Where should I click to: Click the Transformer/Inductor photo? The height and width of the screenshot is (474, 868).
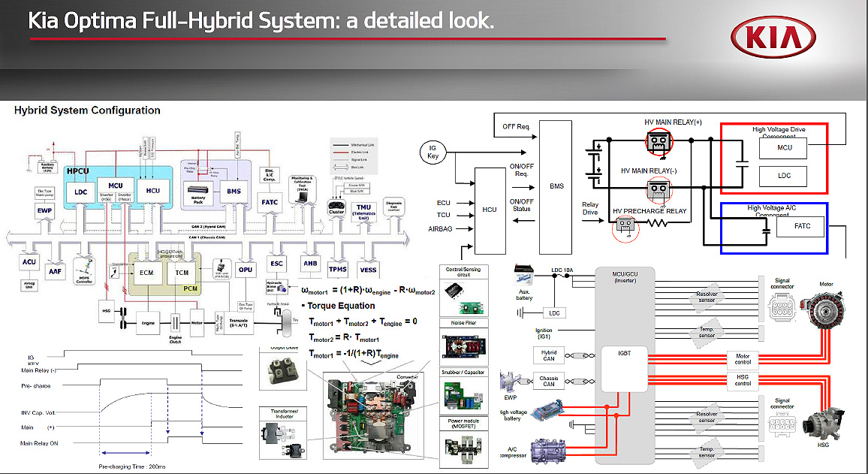[x=282, y=437]
